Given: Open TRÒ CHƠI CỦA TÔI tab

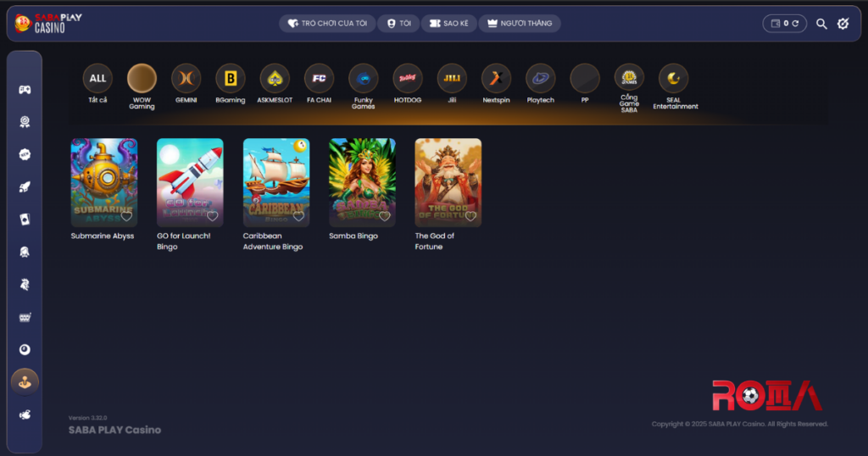Looking at the screenshot, I should [327, 23].
